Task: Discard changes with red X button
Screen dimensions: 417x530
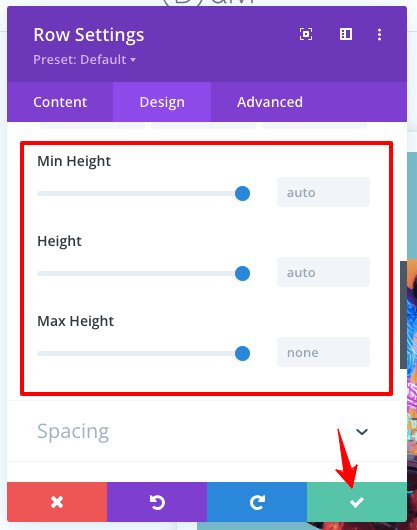Action: coord(57,502)
